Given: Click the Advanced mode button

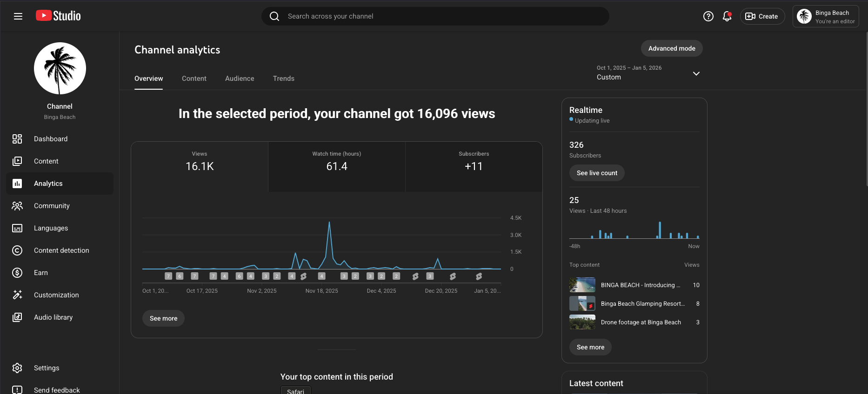Looking at the screenshot, I should [672, 48].
